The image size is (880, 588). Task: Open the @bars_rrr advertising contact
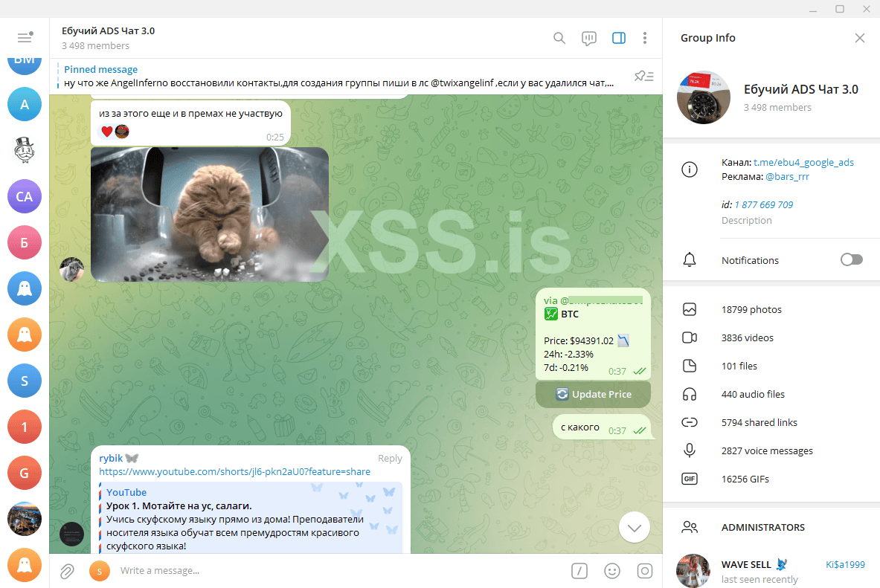[x=788, y=176]
